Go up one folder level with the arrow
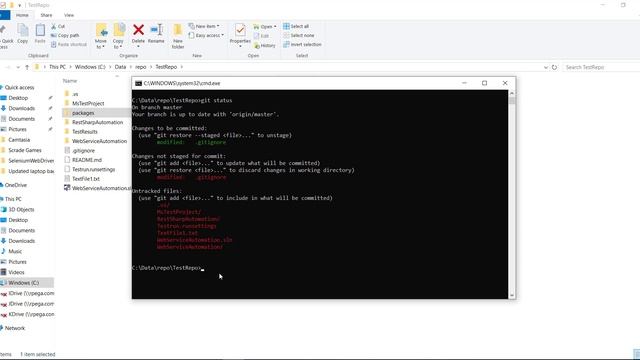640x360 pixels. tap(27, 67)
